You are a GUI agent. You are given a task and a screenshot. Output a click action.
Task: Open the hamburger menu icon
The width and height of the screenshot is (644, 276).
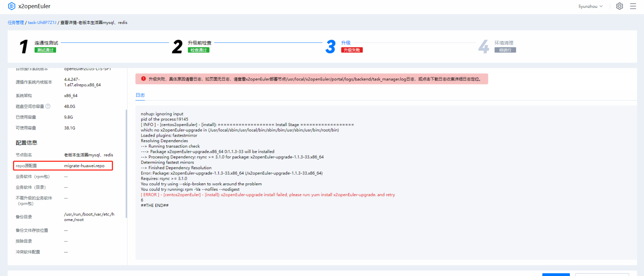coord(633,6)
